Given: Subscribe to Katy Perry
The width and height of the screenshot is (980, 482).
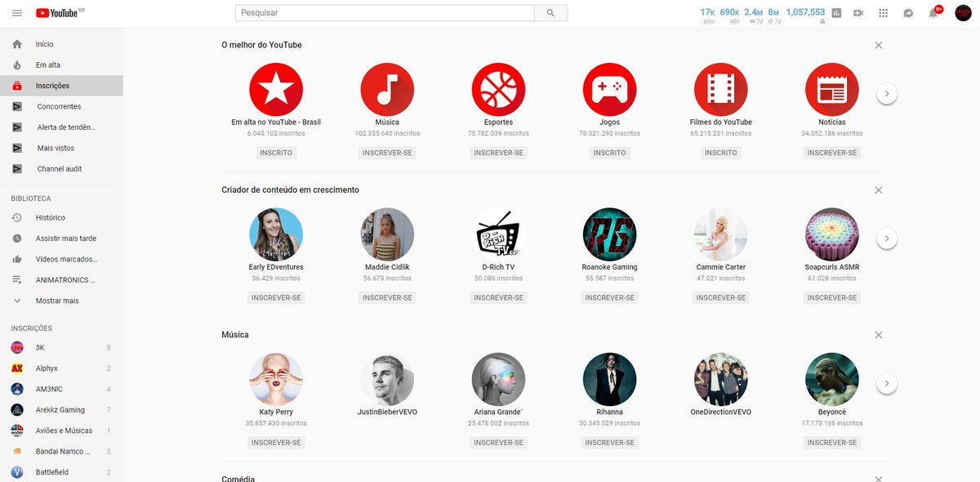Looking at the screenshot, I should [x=276, y=443].
